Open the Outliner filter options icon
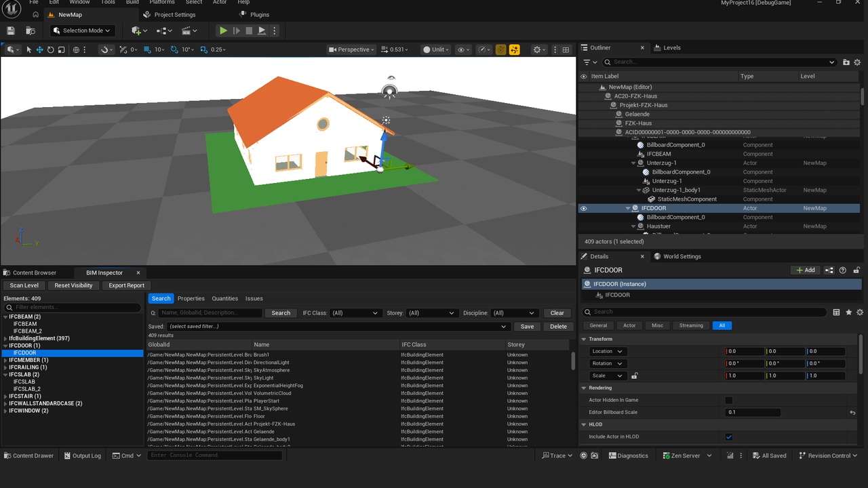This screenshot has width=868, height=488. [x=589, y=62]
